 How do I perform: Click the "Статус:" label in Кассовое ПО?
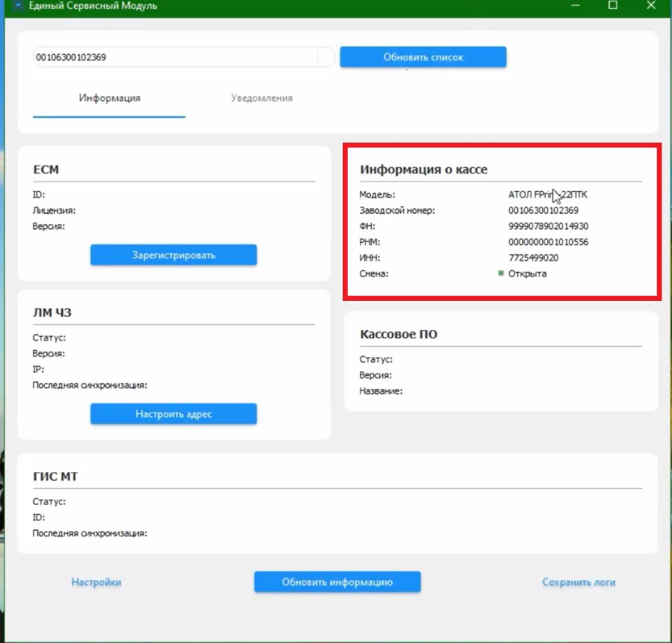tap(376, 359)
